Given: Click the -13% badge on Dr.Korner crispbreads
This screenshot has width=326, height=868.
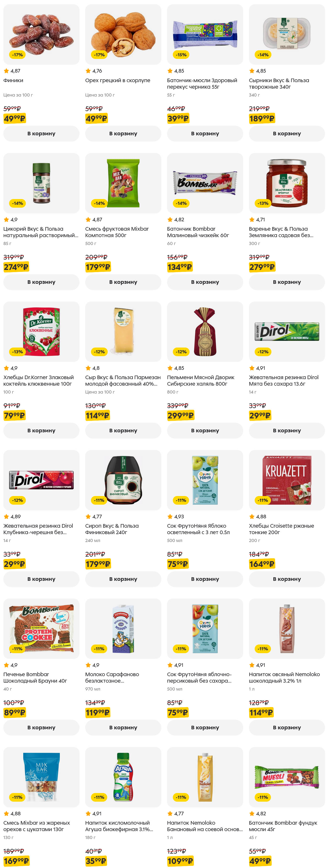Looking at the screenshot, I should (x=17, y=351).
